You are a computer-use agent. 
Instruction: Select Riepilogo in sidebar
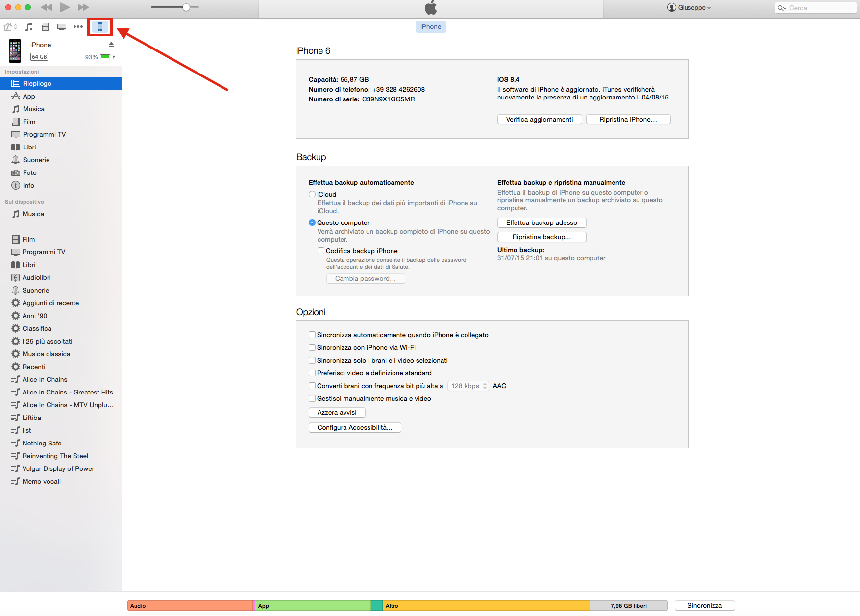[61, 83]
